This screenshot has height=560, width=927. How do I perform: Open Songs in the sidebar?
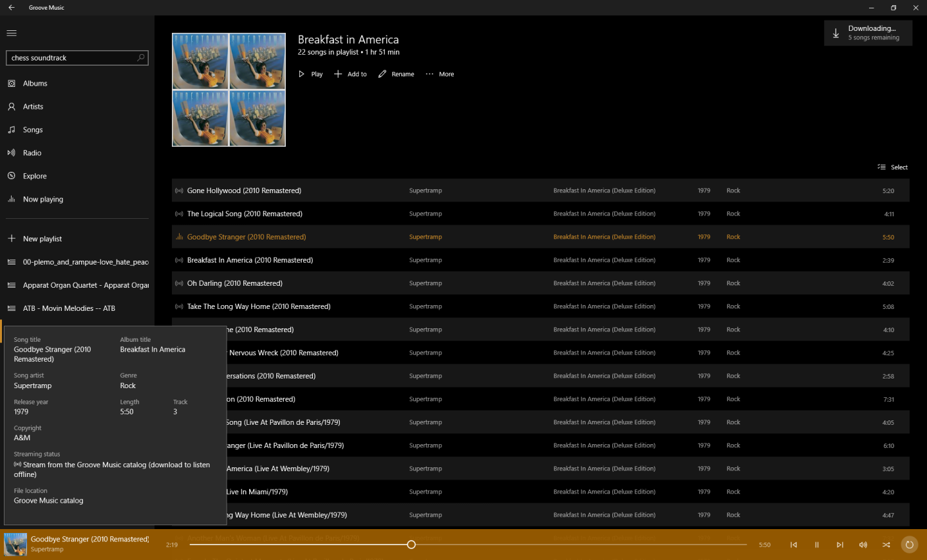77,130
